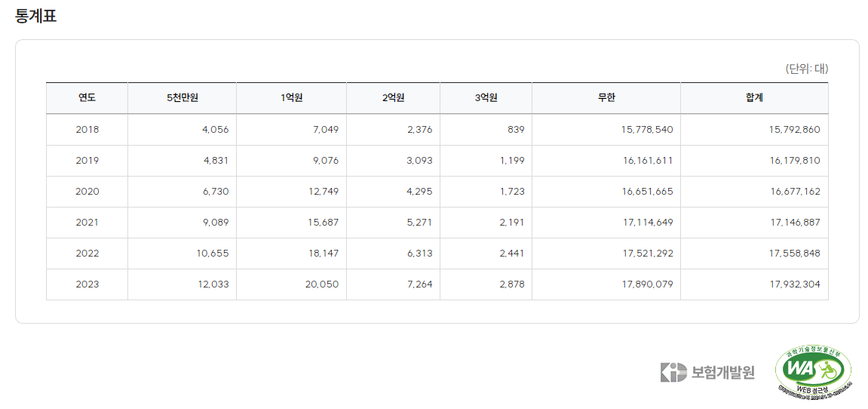The image size is (868, 409).
Task: Select the 연도 column header
Action: pyautogui.click(x=87, y=98)
